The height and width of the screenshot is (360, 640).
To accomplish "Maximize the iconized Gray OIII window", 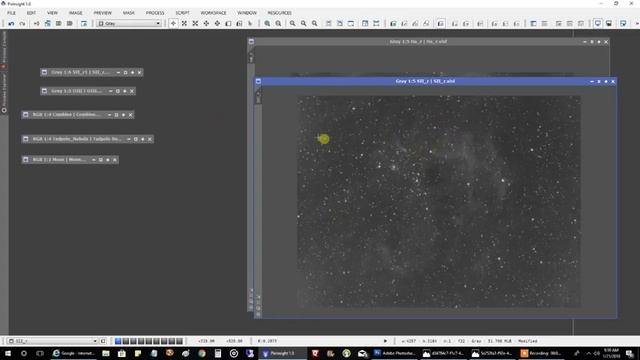I will click(x=125, y=91).
